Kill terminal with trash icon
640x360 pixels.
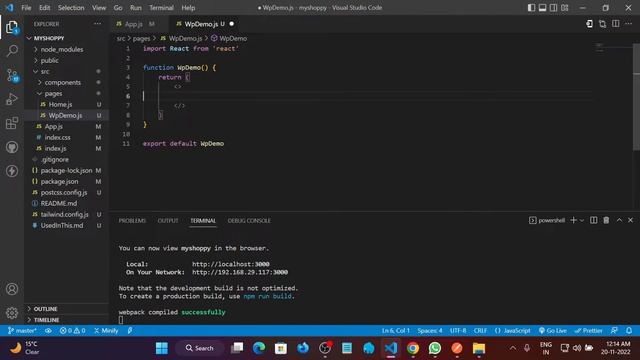[606, 220]
